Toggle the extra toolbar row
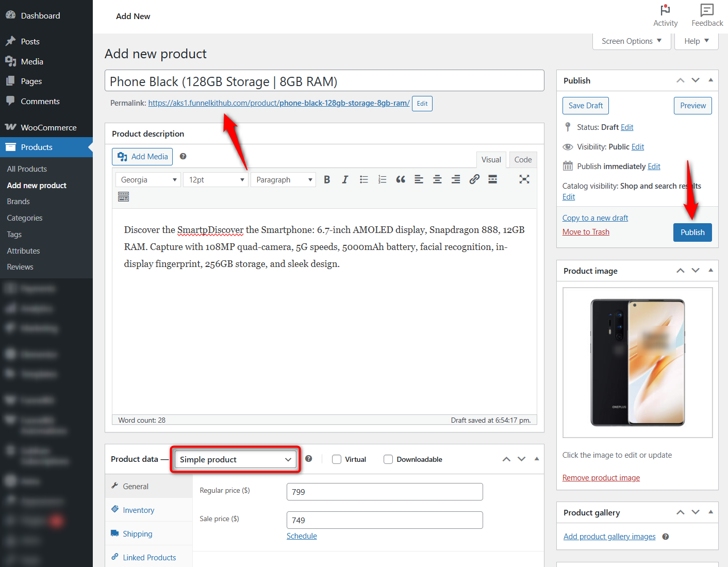 [123, 196]
